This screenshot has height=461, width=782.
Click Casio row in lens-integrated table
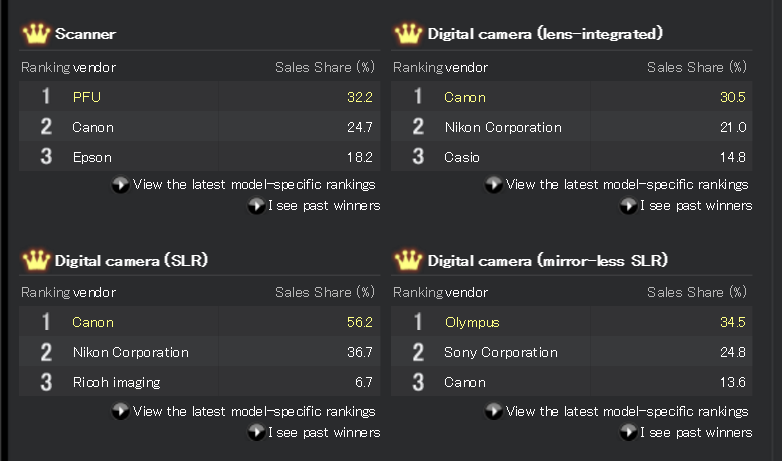pyautogui.click(x=462, y=157)
